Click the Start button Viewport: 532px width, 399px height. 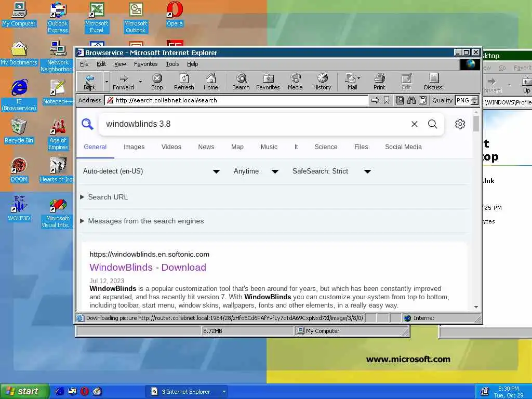click(24, 391)
